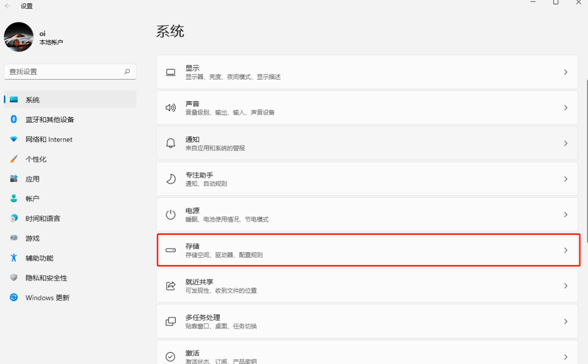Click the 声音 speaker icon
The height and width of the screenshot is (364, 588).
point(171,108)
